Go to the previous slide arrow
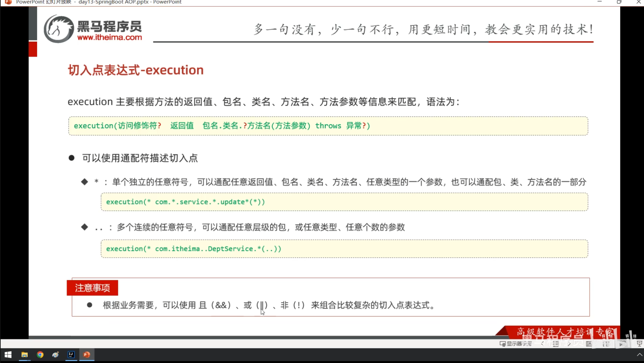The image size is (644, 363). pyautogui.click(x=542, y=343)
